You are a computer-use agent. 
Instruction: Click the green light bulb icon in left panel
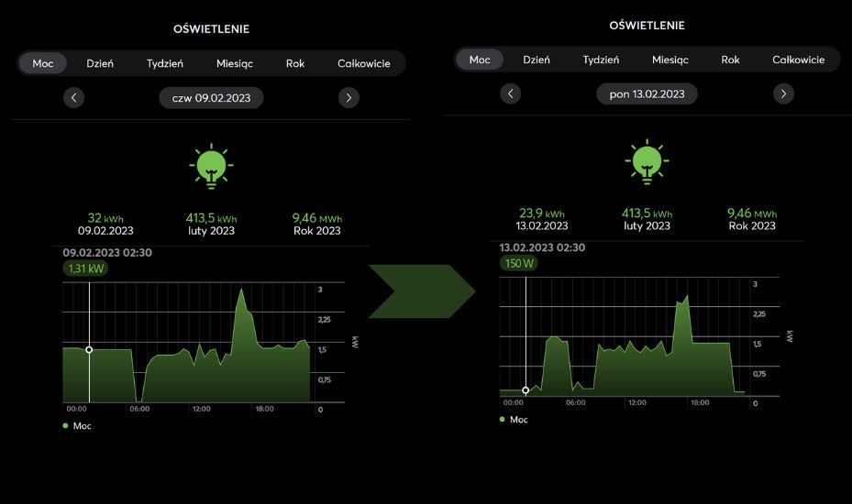coord(211,167)
